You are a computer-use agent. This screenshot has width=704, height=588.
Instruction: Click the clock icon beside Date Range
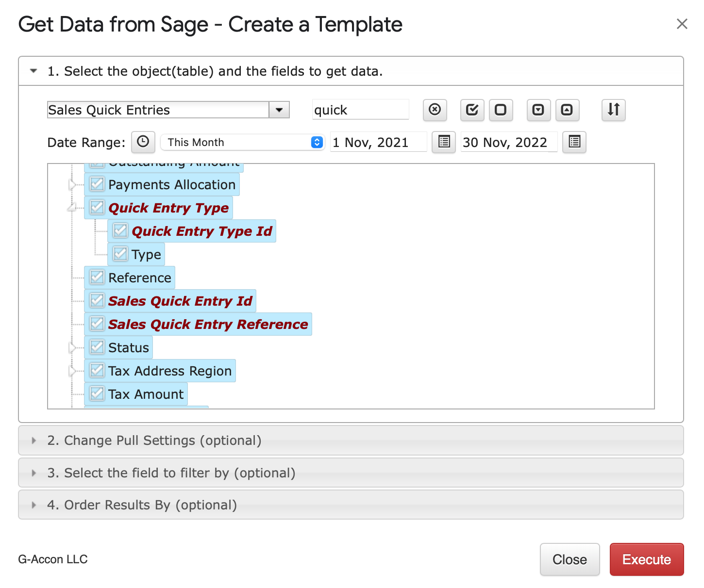coord(143,142)
